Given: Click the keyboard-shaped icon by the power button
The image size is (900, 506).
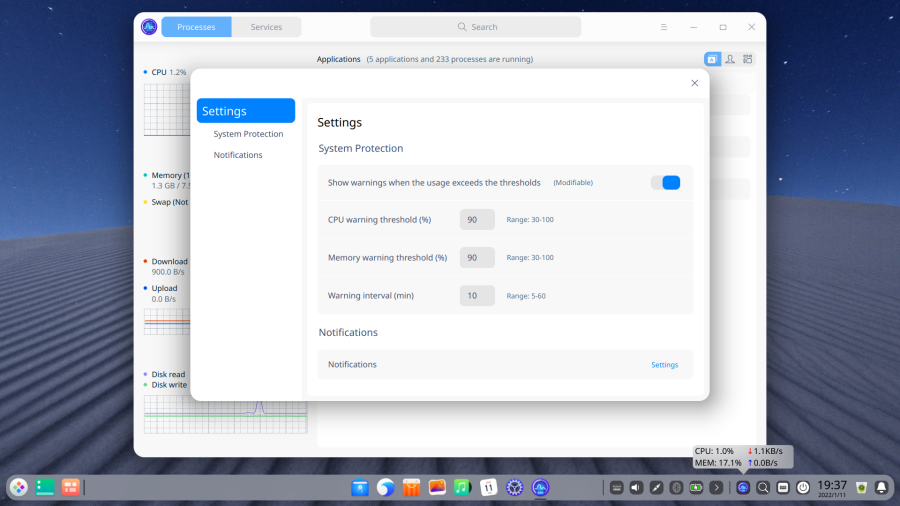Looking at the screenshot, I should tap(783, 488).
